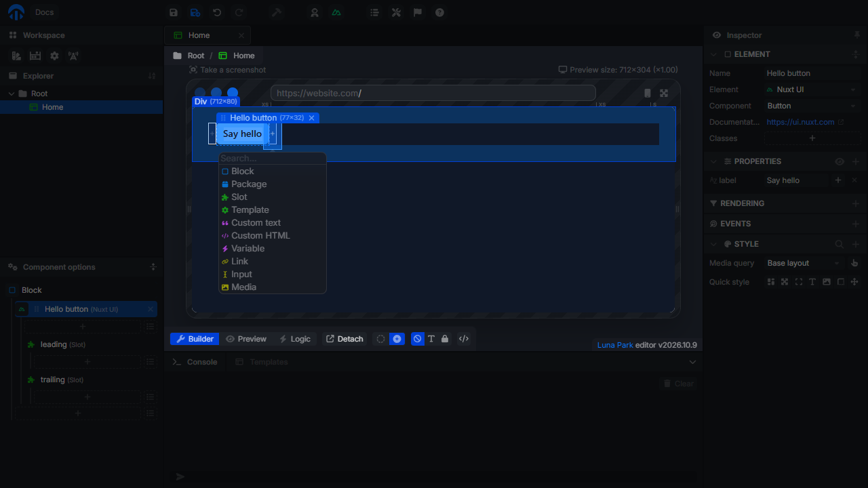Click Take a screenshot
The width and height of the screenshot is (868, 488).
point(227,70)
